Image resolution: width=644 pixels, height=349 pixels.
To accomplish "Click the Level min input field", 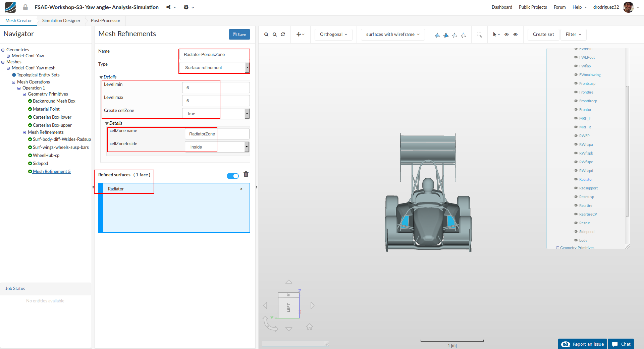I will (216, 88).
